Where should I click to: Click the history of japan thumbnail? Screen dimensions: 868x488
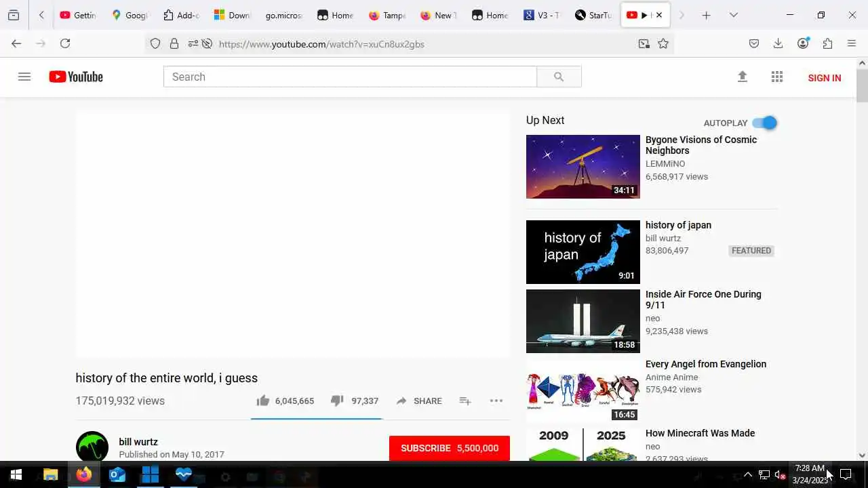(583, 252)
